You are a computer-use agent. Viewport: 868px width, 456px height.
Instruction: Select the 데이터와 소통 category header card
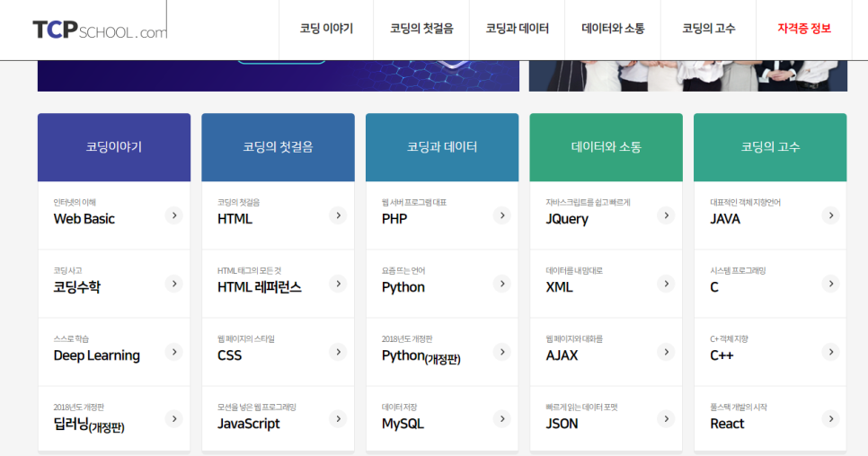point(607,147)
